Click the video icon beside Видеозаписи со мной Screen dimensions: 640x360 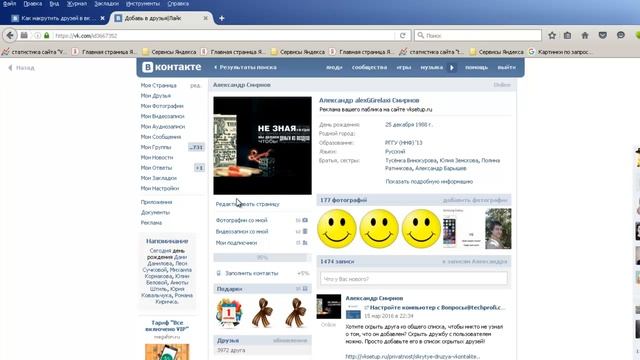[x=305, y=231]
